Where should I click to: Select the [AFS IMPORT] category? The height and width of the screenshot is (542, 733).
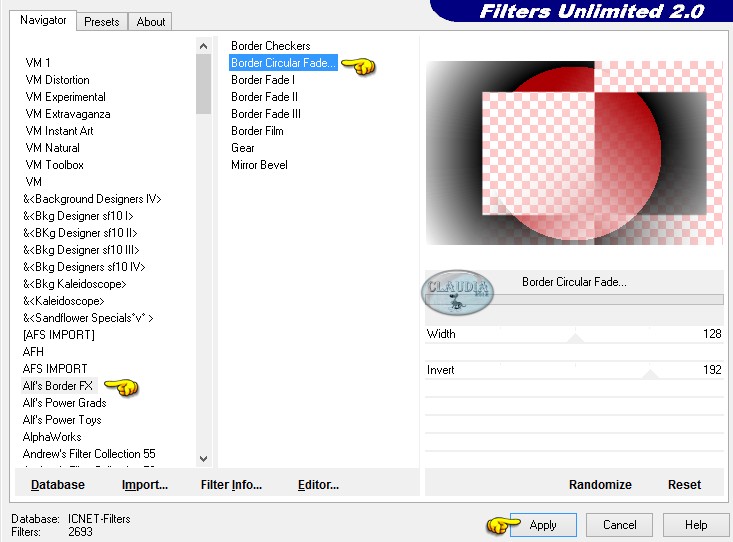click(58, 335)
